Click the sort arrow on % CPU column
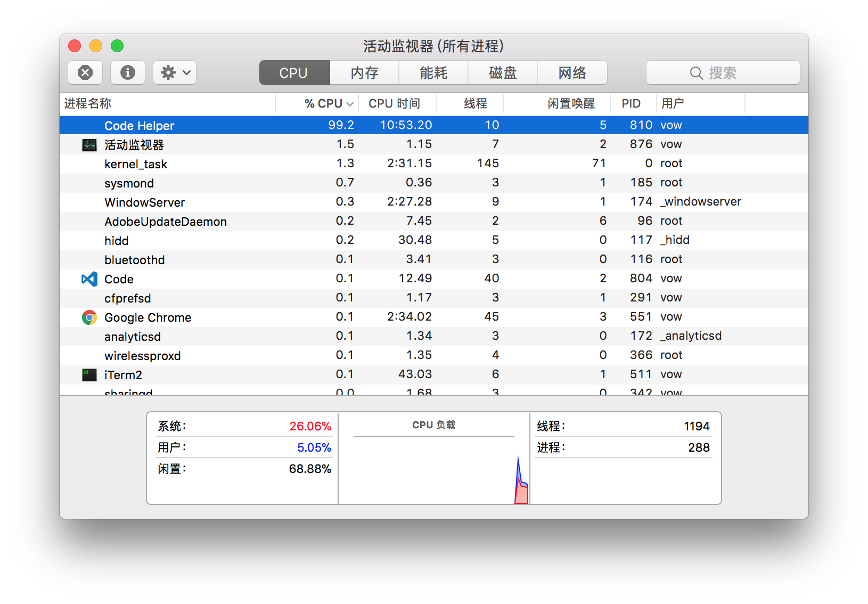This screenshot has width=868, height=604. (x=349, y=103)
